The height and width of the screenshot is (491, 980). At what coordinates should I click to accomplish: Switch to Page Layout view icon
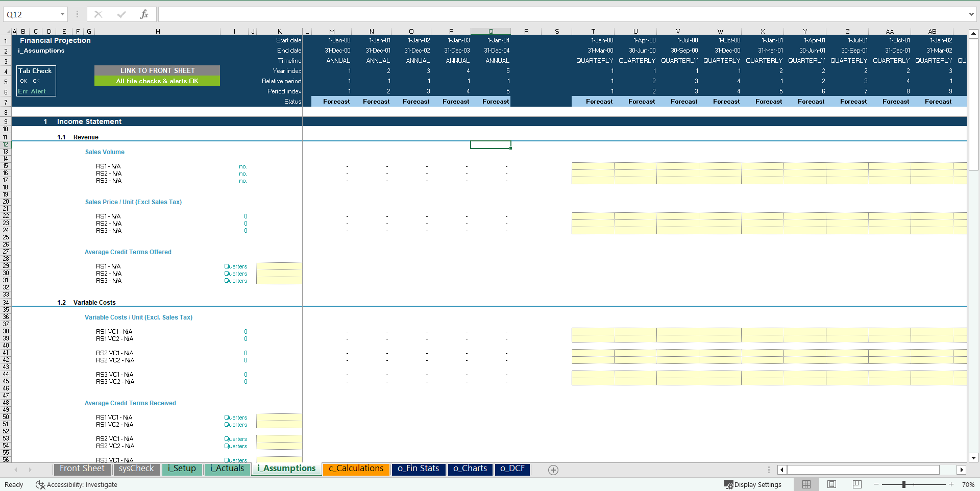tap(831, 484)
